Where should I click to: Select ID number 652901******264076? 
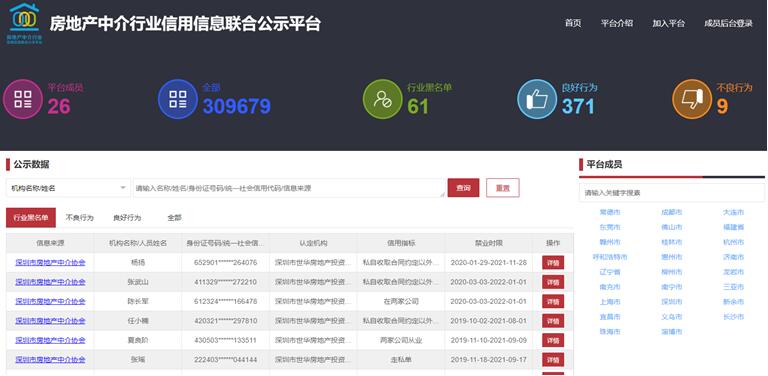point(225,262)
